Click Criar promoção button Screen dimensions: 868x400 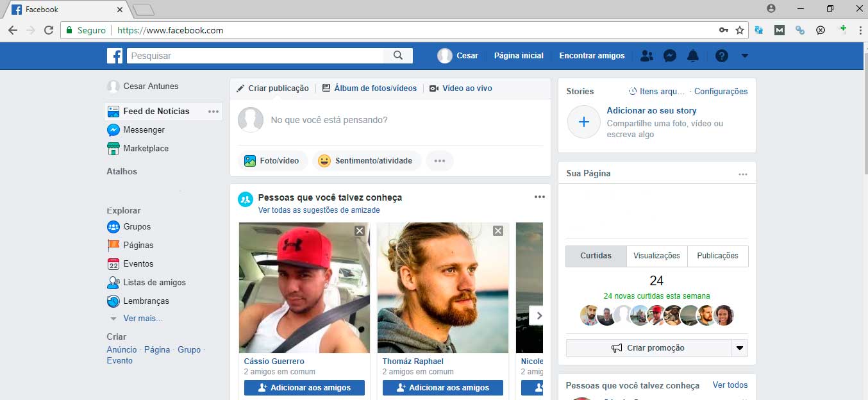(x=649, y=348)
